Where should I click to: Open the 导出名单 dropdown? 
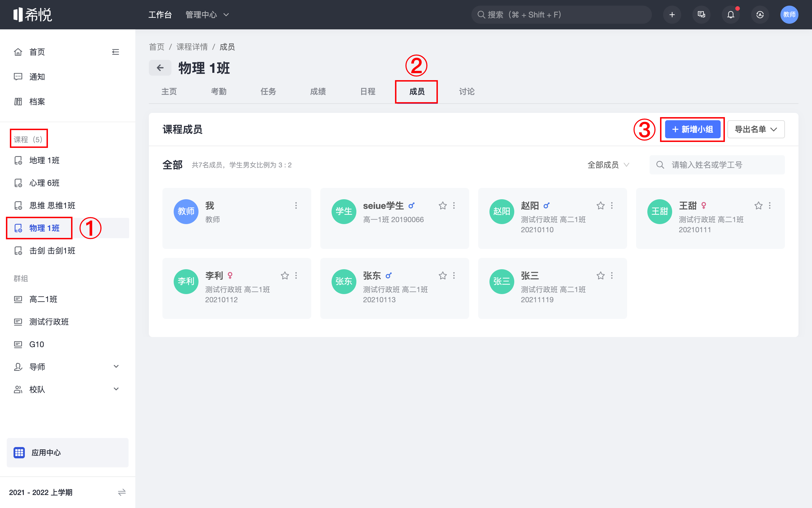[756, 129]
